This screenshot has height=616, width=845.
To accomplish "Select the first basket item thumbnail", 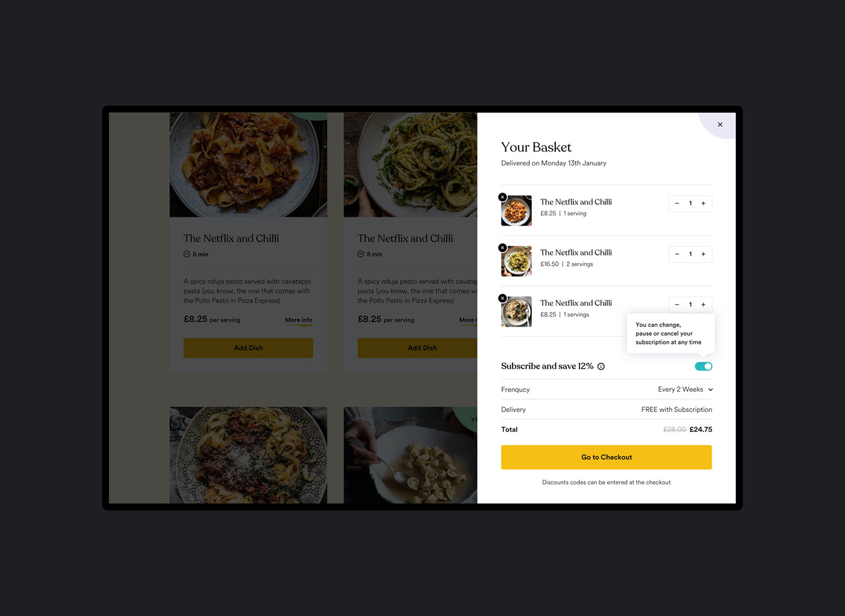I will coord(517,211).
